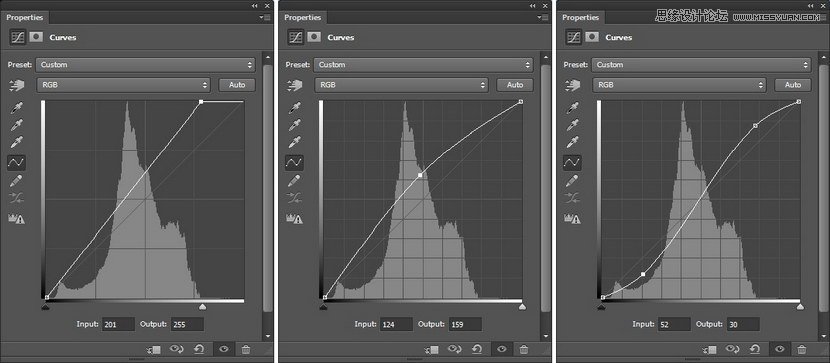The image size is (830, 363).
Task: Select white point eyedropper in Input 201 panel
Action: 17,142
